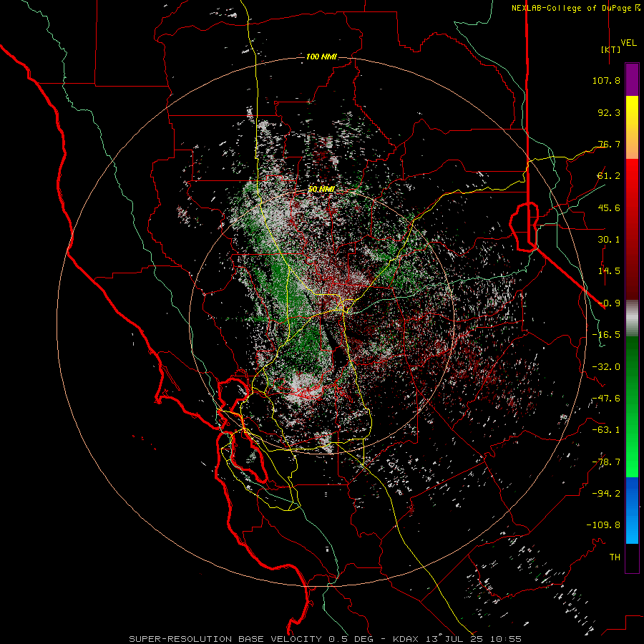The width and height of the screenshot is (644, 644).
Task: Click the 30.1 velocity scale value
Action: tap(609, 240)
